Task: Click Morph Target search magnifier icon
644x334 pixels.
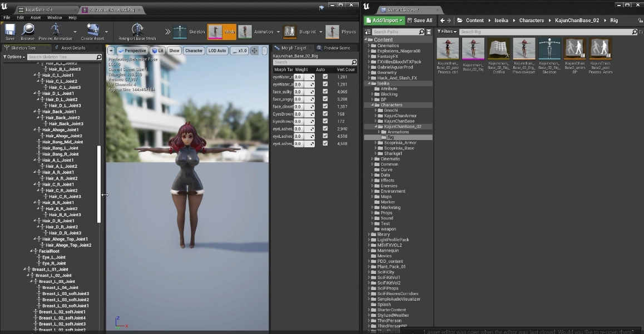Action: point(354,62)
